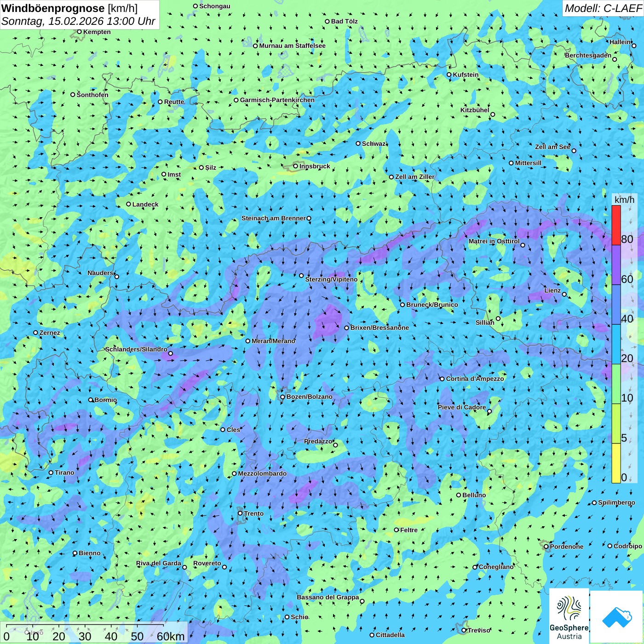Click the Predazzo label

pos(318,441)
